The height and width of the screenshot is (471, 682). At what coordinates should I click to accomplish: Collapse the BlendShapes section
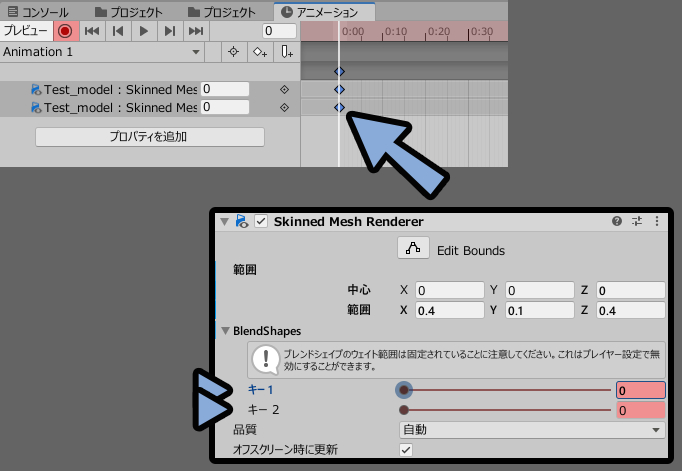[x=225, y=331]
